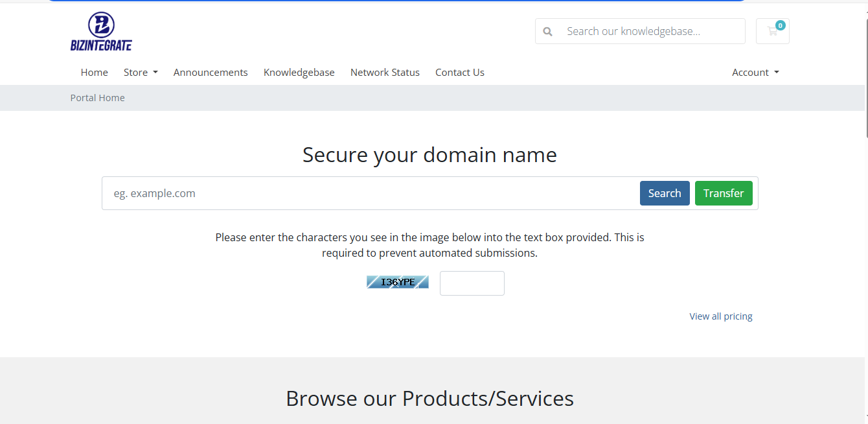The image size is (868, 424).
Task: Click the Browse our Products/Services heading
Action: point(429,398)
